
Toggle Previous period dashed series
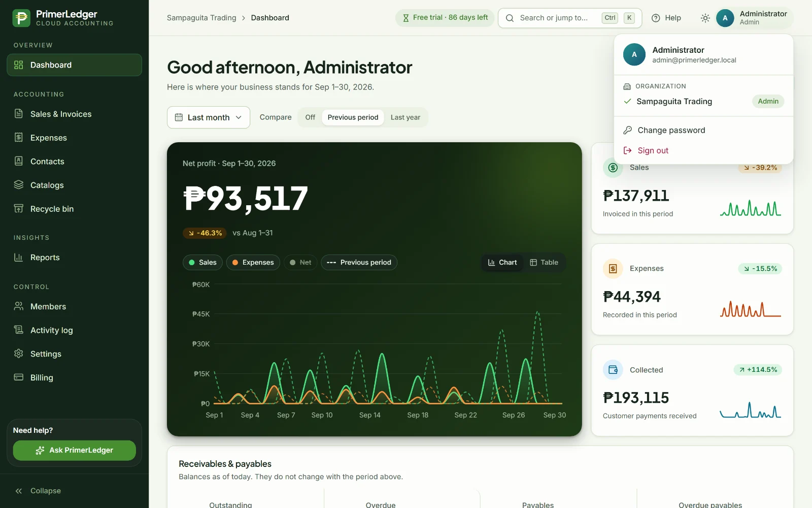[x=359, y=262]
